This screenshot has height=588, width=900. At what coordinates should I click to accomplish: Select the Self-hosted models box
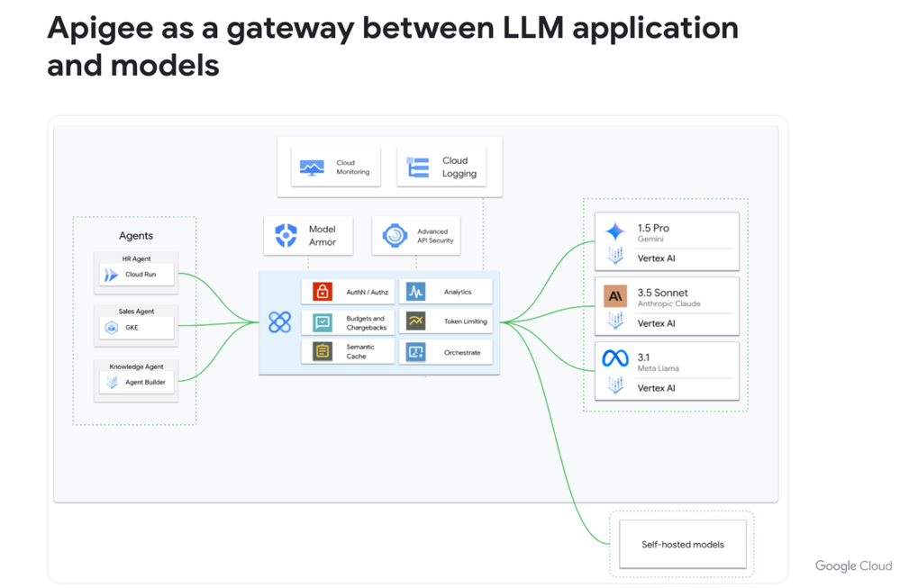pyautogui.click(x=683, y=544)
